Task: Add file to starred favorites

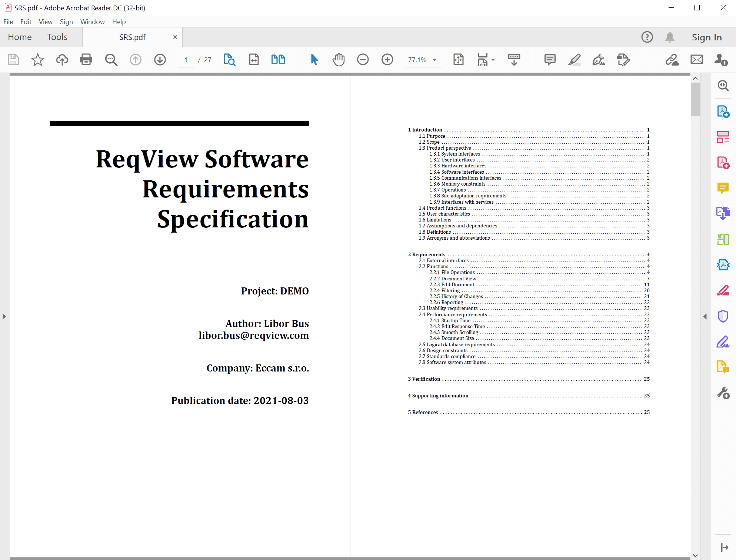Action: tap(37, 60)
